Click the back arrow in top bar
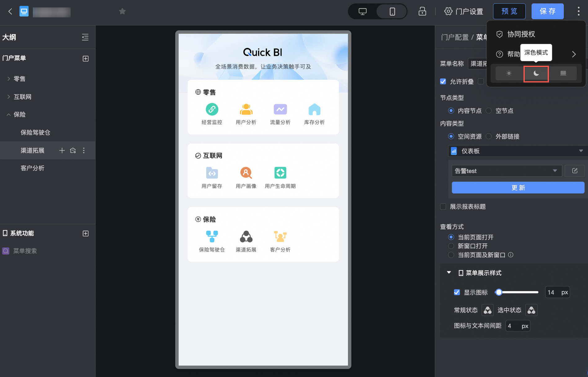The height and width of the screenshot is (377, 588). [10, 11]
